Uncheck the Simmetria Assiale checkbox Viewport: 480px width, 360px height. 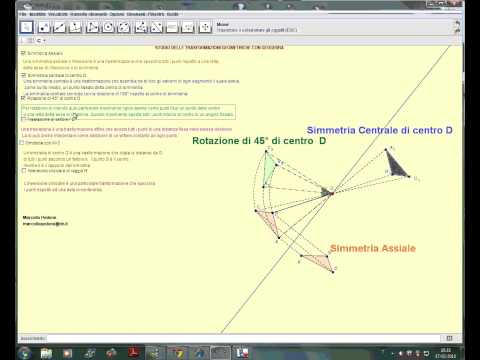click(23, 53)
